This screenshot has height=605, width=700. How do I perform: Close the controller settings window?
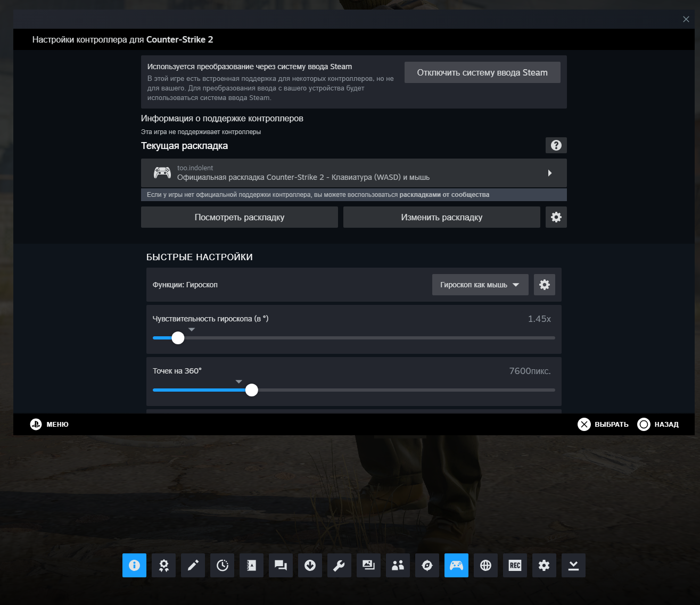tap(686, 19)
